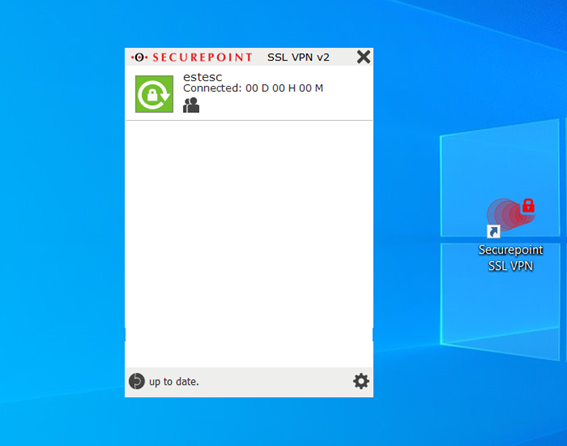Click the green lock connection status icon
Viewport: 567px width, 446px height.
[x=154, y=94]
